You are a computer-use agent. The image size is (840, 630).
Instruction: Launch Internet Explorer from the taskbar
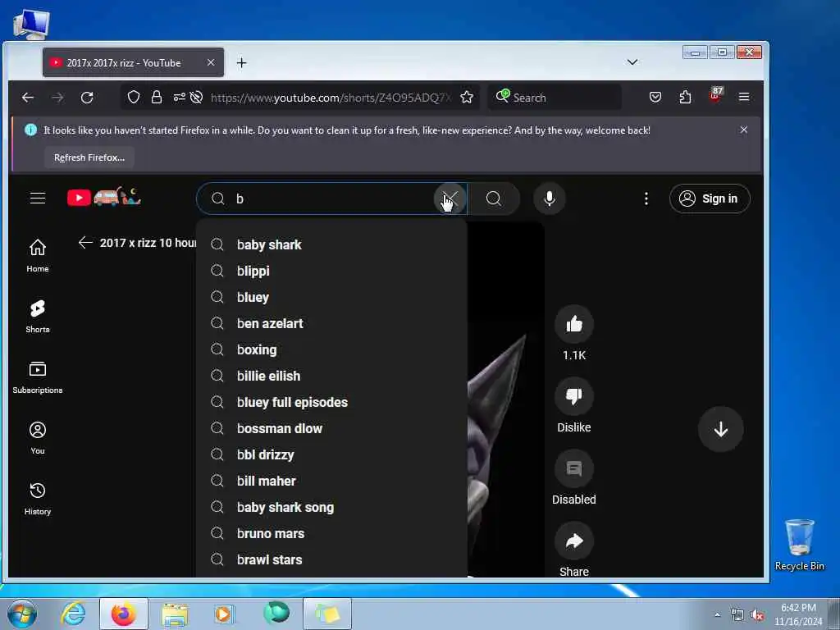click(73, 614)
